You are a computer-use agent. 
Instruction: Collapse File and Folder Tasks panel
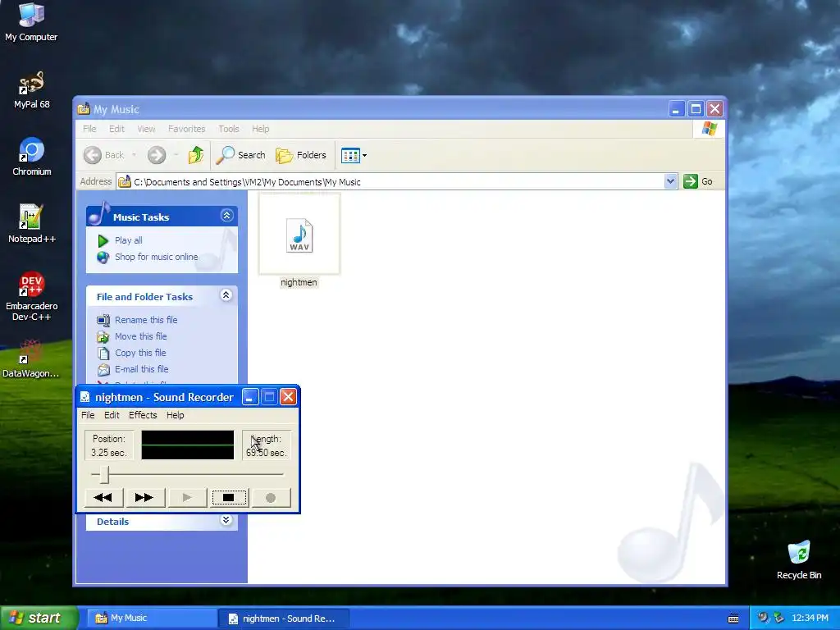click(226, 295)
